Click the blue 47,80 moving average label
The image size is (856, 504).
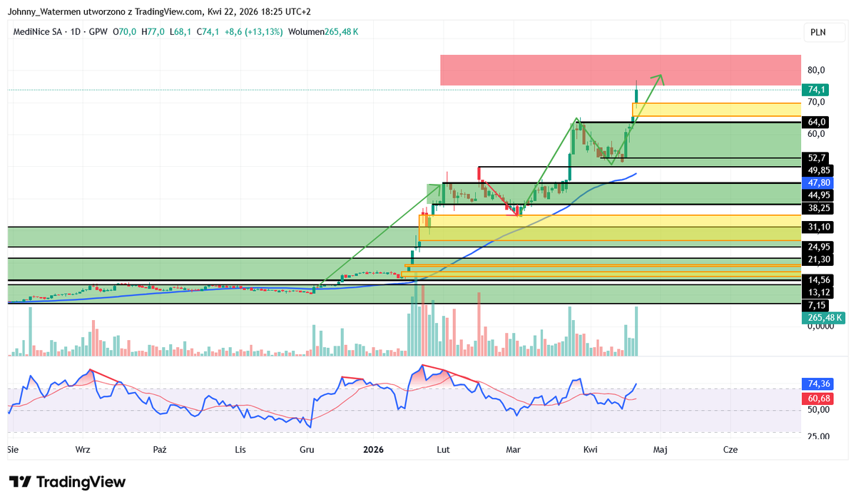pyautogui.click(x=819, y=182)
